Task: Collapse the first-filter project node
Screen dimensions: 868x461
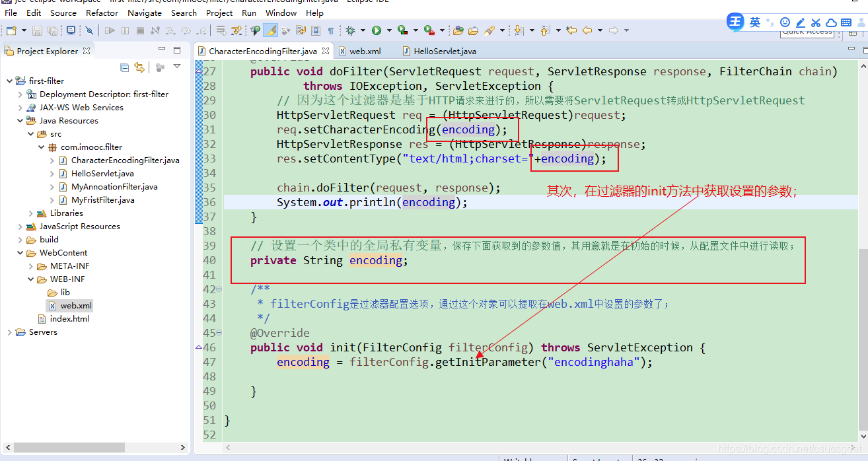Action: click(x=9, y=81)
